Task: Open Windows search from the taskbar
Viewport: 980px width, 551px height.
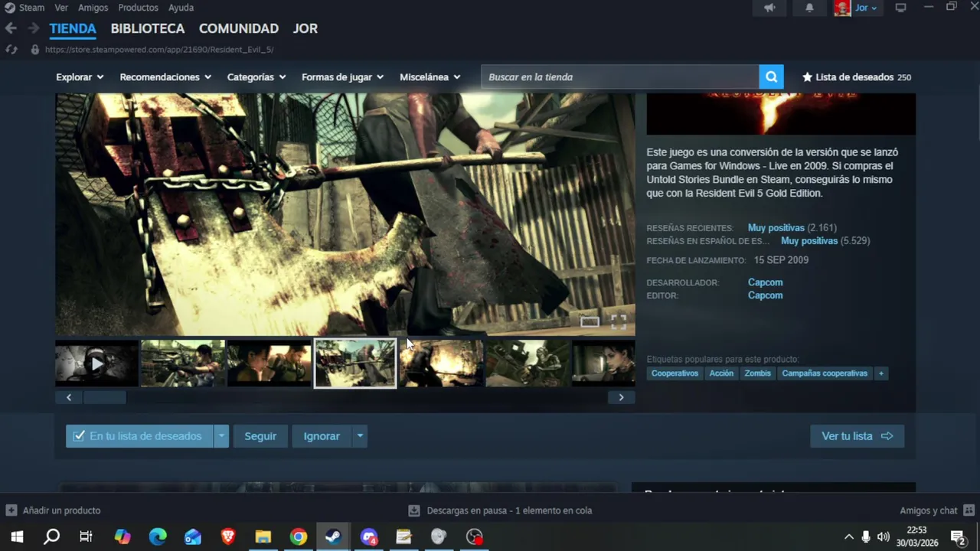Action: (x=51, y=536)
